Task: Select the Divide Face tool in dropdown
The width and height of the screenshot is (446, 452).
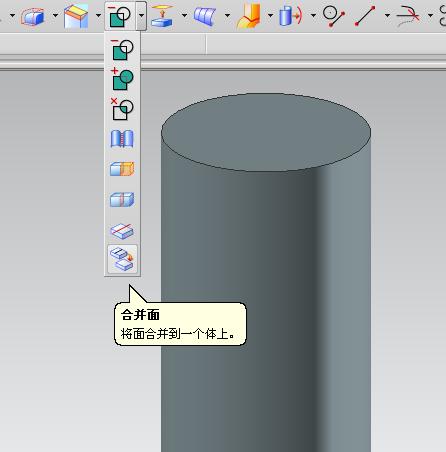Action: click(122, 230)
